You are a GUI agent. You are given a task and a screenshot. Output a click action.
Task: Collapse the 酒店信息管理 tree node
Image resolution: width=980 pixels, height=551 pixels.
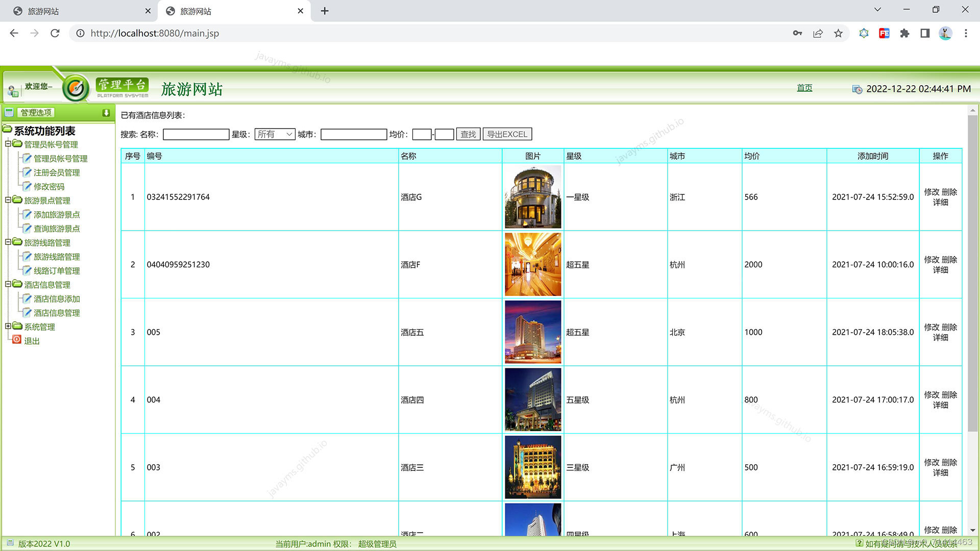pos(8,284)
